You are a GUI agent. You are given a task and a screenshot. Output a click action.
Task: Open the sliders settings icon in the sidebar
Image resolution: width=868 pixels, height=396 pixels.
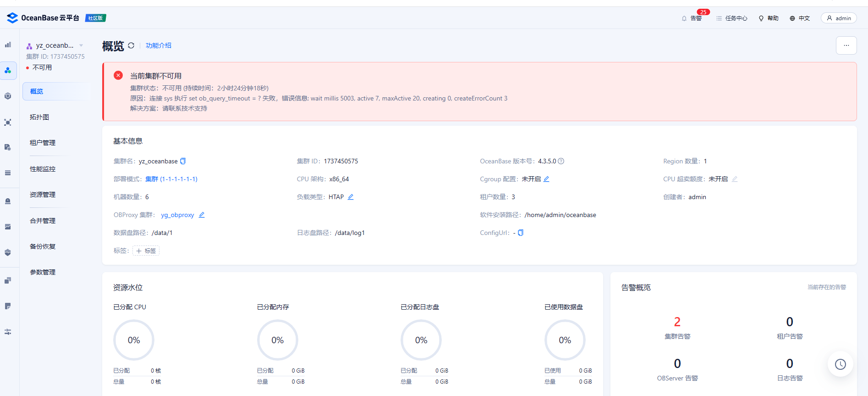8,332
